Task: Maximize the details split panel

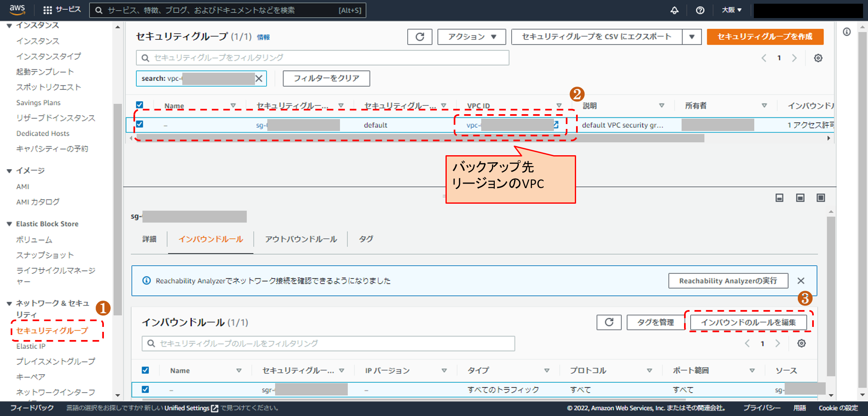Action: 820,198
